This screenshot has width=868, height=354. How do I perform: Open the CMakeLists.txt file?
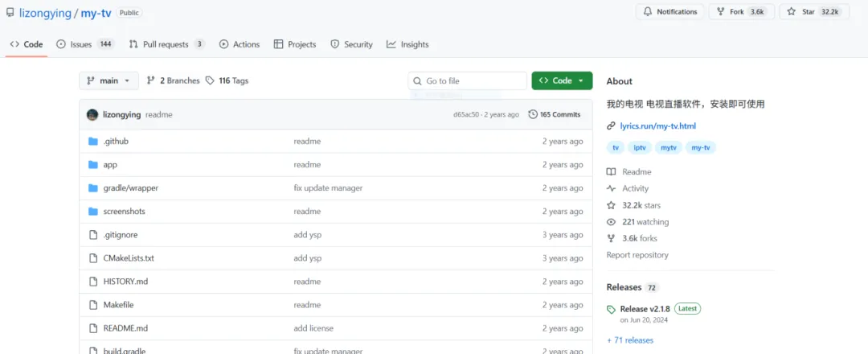(129, 258)
